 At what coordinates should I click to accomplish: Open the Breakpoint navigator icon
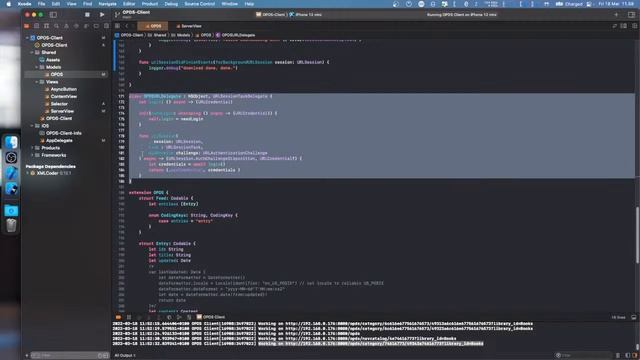[96, 26]
